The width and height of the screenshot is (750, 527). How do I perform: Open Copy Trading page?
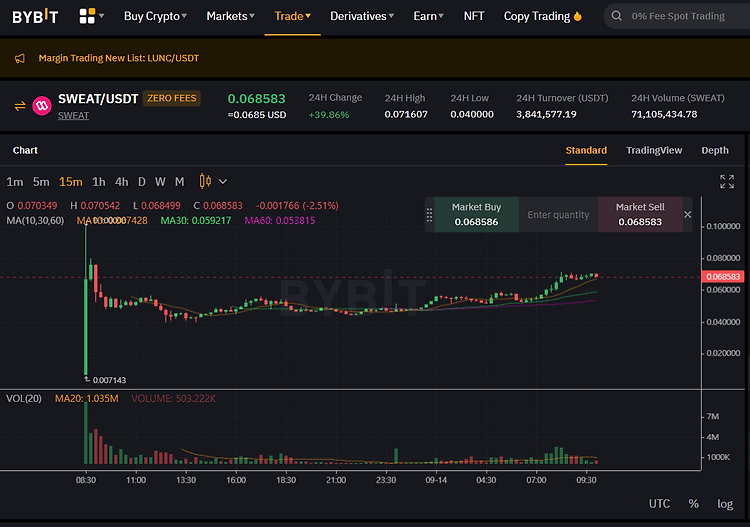coord(537,16)
